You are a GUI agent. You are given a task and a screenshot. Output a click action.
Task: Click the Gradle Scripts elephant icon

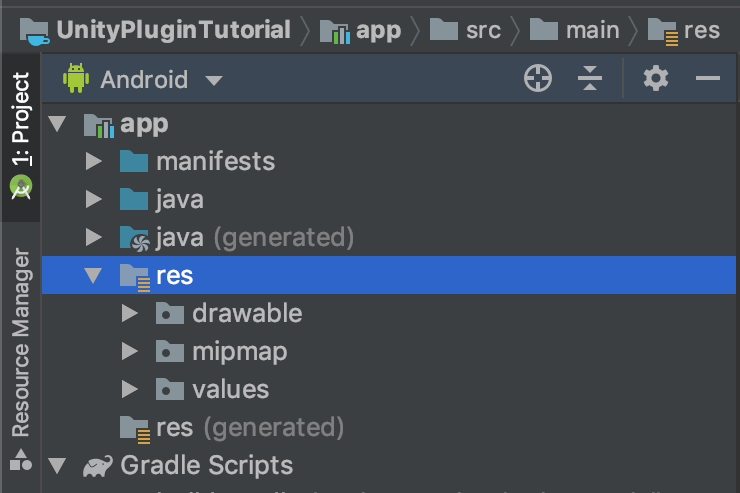point(97,466)
